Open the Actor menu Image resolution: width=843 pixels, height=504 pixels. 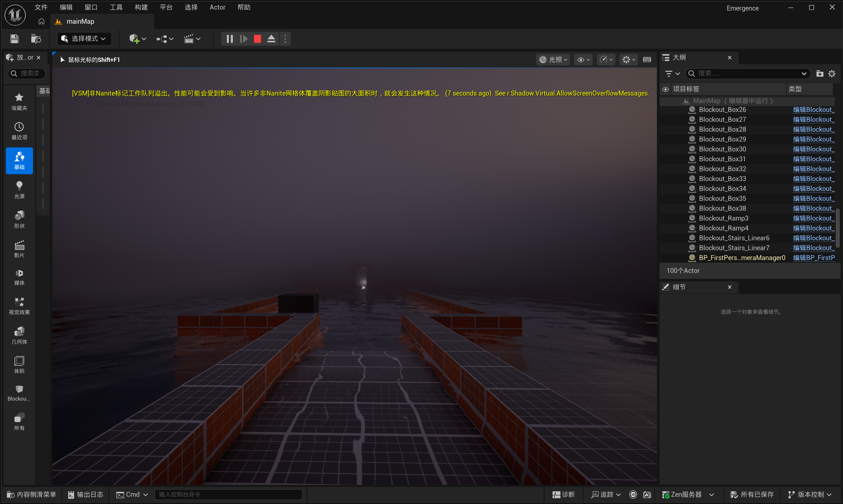tap(217, 7)
